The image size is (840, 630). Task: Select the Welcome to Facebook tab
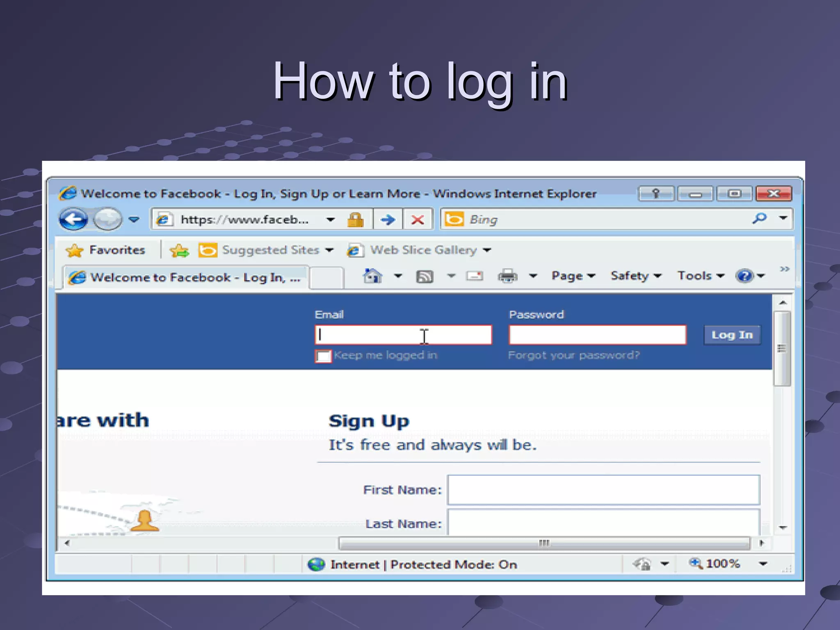pos(185,278)
